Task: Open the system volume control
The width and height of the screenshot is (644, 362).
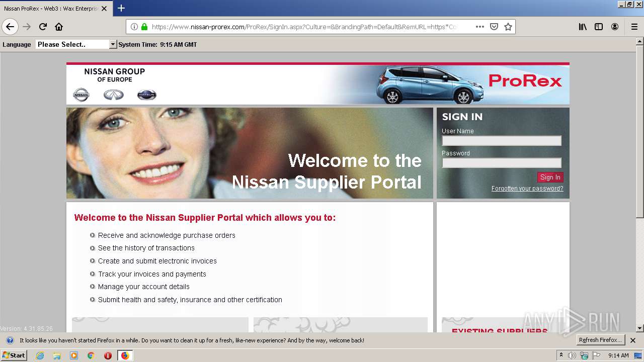Action: pyautogui.click(x=572, y=355)
